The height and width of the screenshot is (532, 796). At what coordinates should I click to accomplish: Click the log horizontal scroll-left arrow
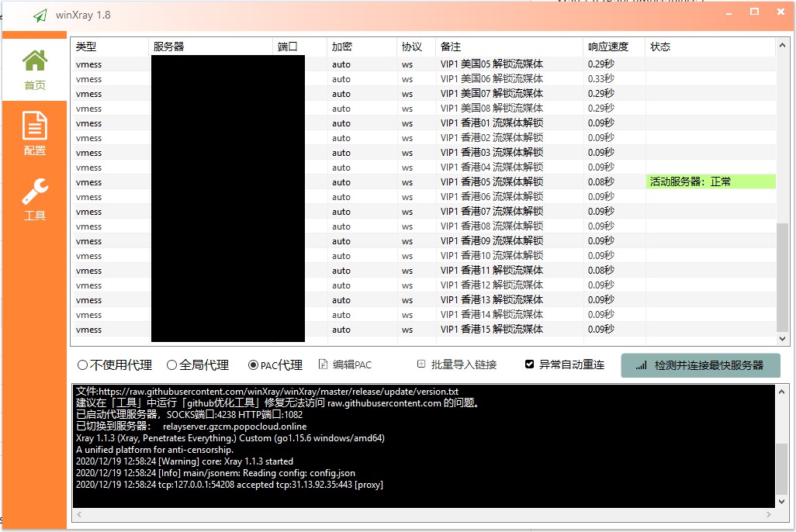(x=79, y=515)
